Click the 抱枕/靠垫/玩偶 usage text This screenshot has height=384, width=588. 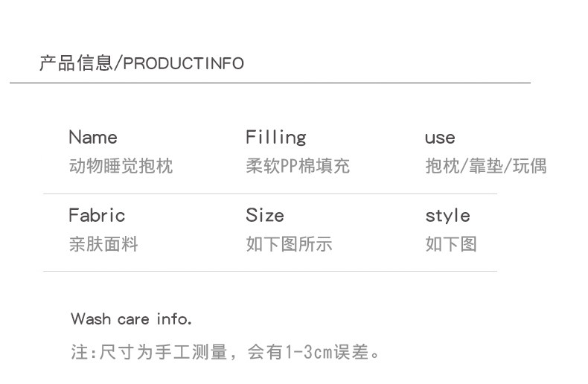[x=486, y=166]
